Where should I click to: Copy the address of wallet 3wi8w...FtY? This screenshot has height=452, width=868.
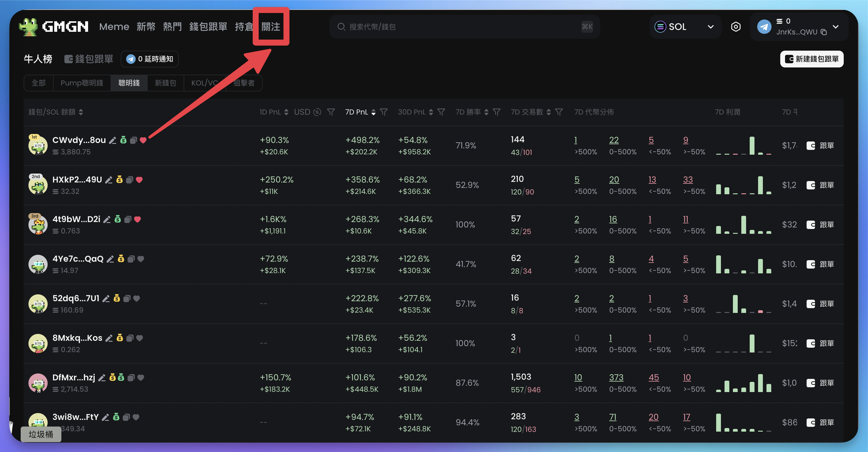[126, 417]
